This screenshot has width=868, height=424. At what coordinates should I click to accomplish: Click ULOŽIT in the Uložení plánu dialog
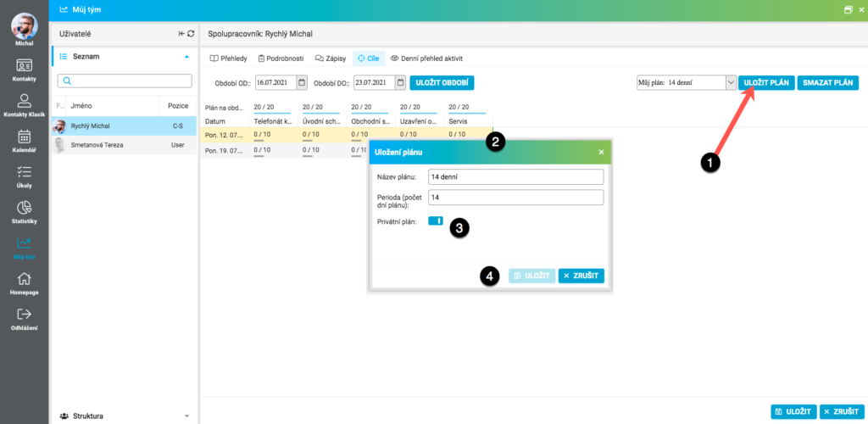click(532, 276)
